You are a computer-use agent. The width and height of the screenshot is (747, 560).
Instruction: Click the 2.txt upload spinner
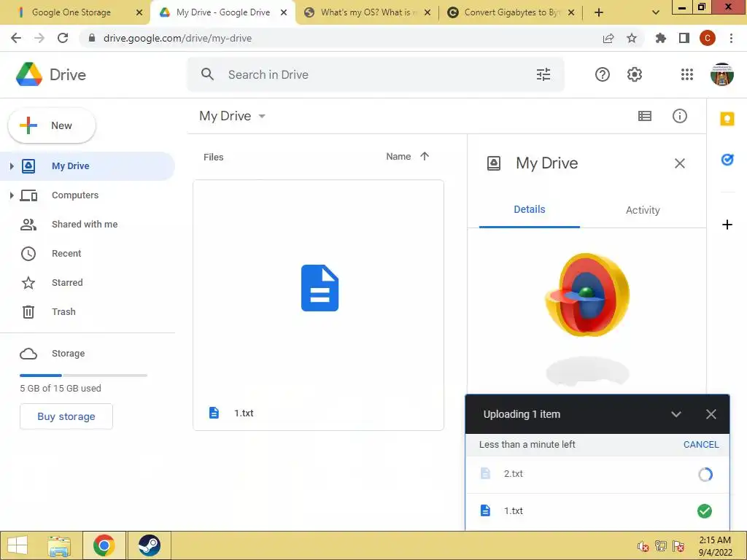pyautogui.click(x=705, y=474)
